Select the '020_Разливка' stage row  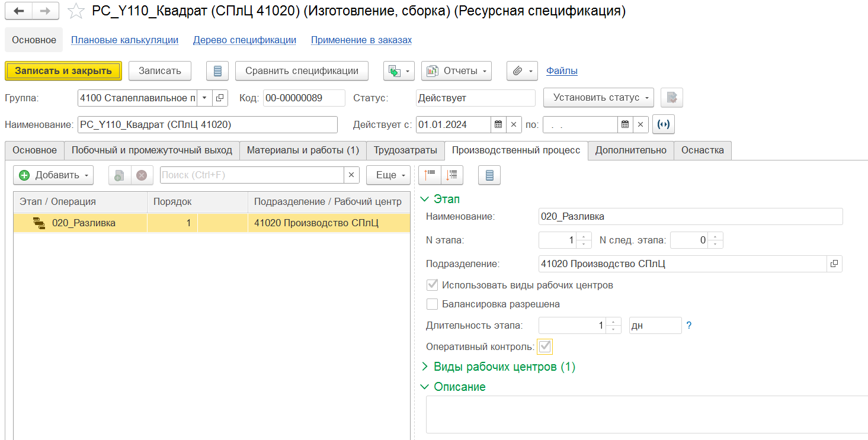pyautogui.click(x=84, y=223)
